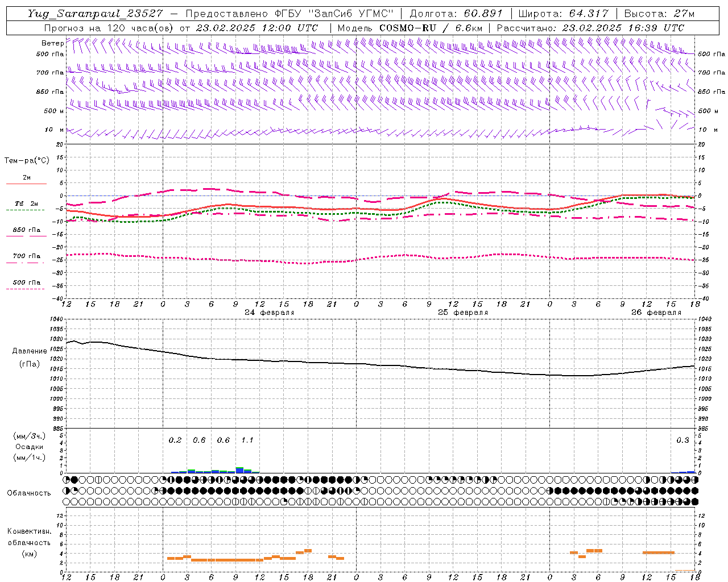Click the Ветер wind panel label
The height and width of the screenshot is (582, 728).
point(52,43)
